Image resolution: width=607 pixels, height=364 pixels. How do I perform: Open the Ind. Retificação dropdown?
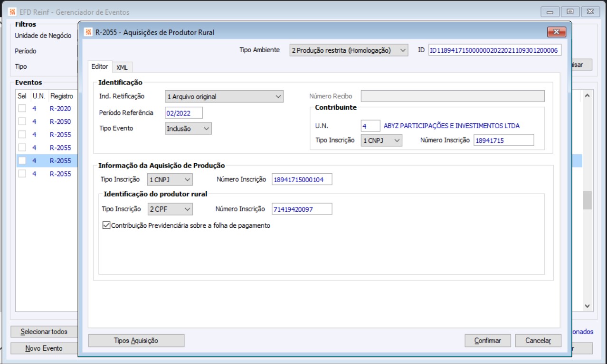click(x=224, y=96)
